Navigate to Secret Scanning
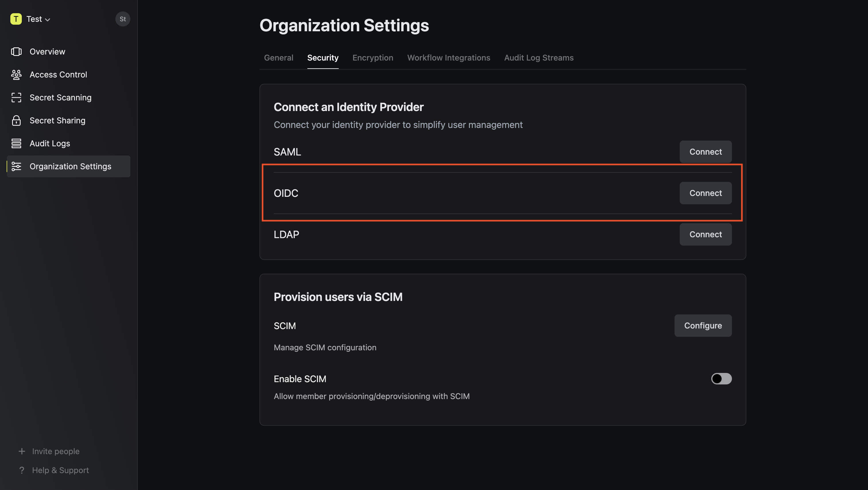 [68, 97]
